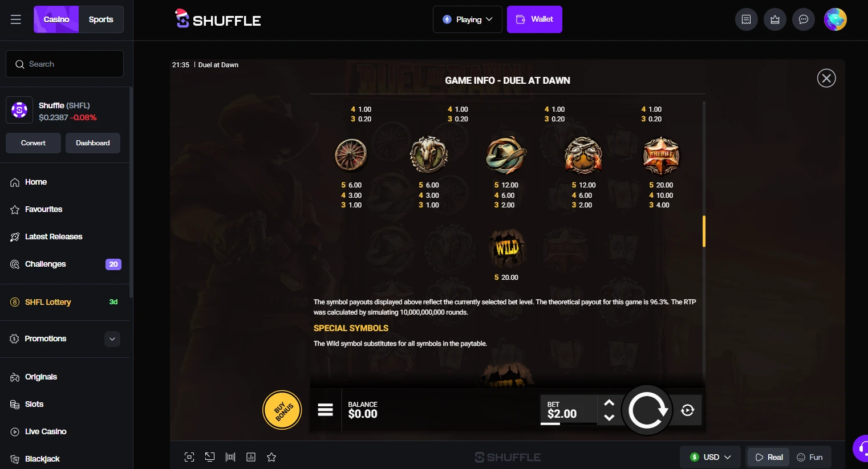Image resolution: width=868 pixels, height=469 pixels.
Task: Click the spin button in the game
Action: point(647,410)
